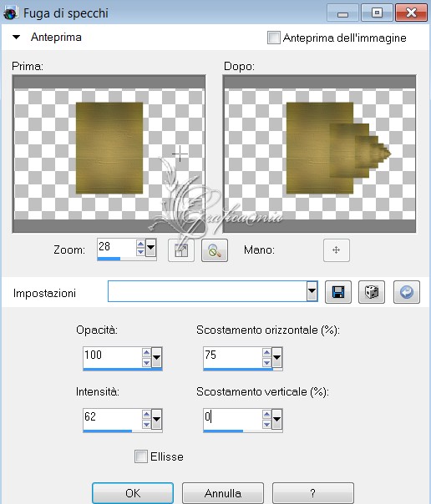Open the Impostazioni presets dropdown

[312, 291]
